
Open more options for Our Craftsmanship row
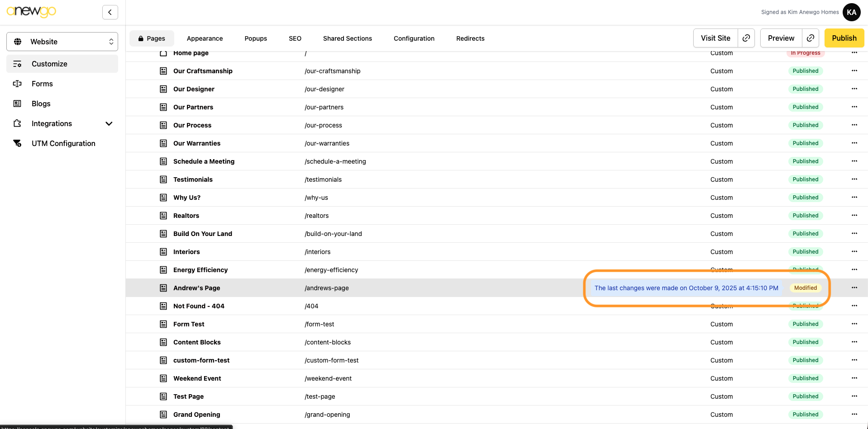click(854, 71)
